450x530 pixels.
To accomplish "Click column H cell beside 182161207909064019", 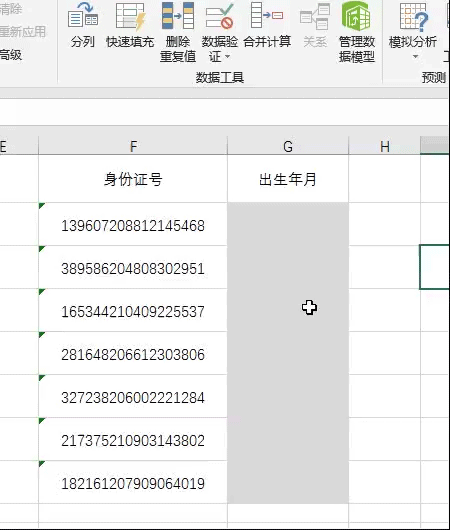I will point(384,482).
